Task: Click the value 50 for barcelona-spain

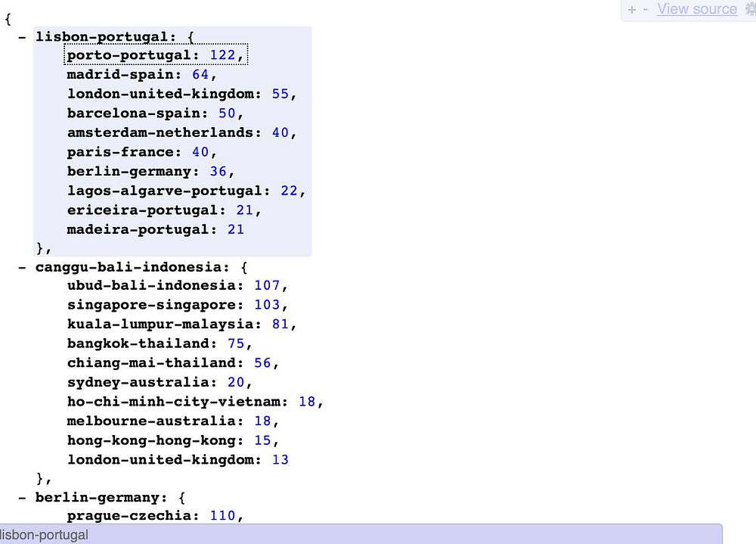Action: click(x=227, y=113)
